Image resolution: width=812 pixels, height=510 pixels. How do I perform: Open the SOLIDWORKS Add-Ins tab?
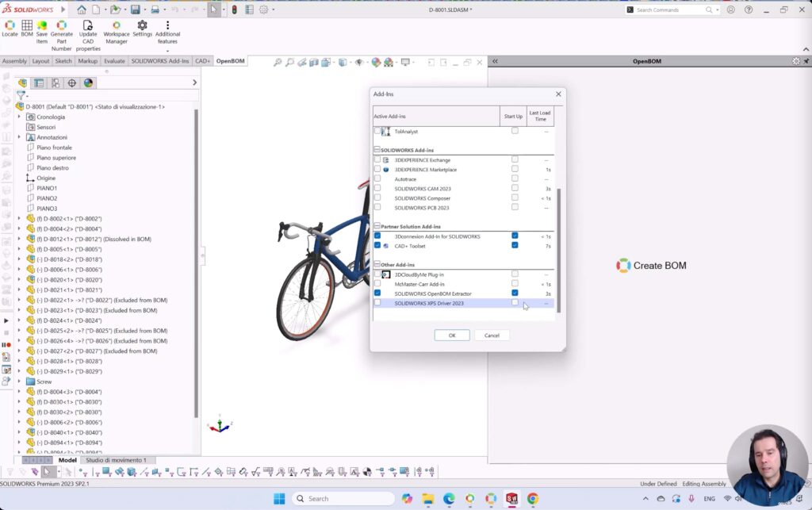point(160,61)
